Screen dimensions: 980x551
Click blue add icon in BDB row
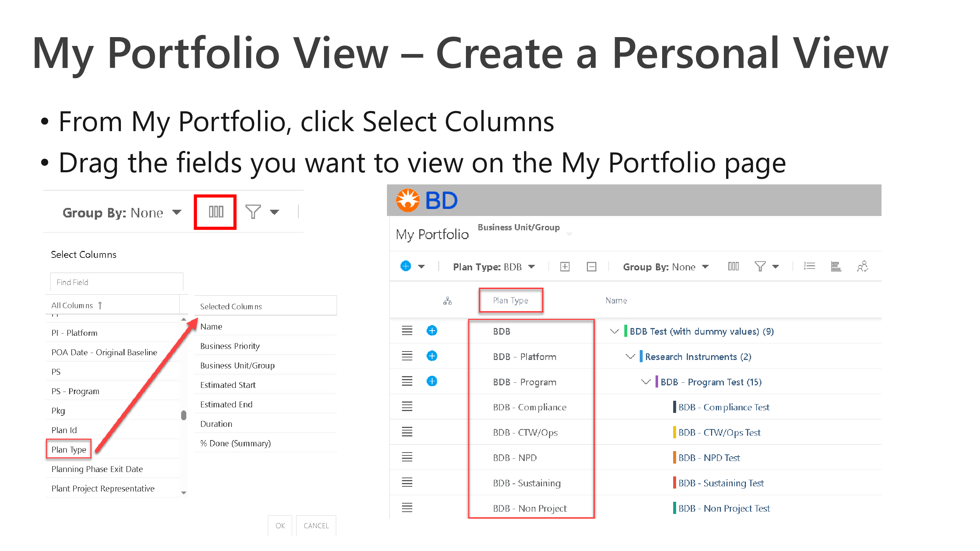pos(432,331)
